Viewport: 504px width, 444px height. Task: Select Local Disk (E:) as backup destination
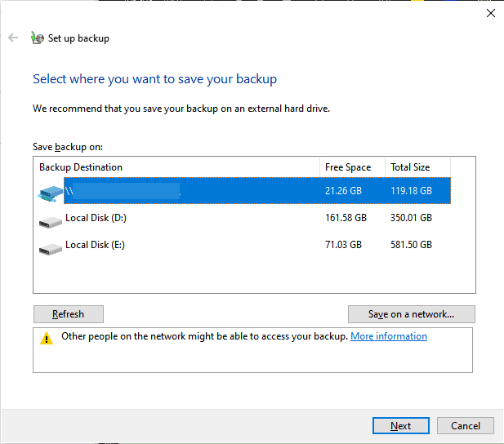point(96,245)
